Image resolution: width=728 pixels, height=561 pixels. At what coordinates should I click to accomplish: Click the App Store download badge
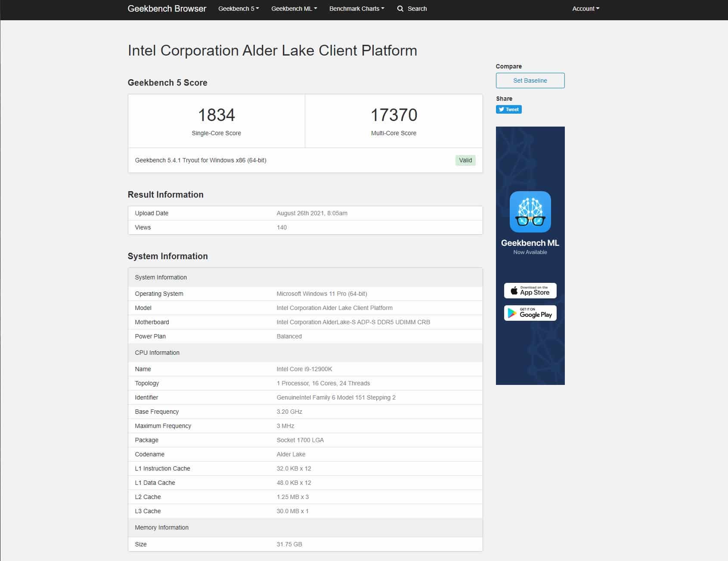coord(530,291)
